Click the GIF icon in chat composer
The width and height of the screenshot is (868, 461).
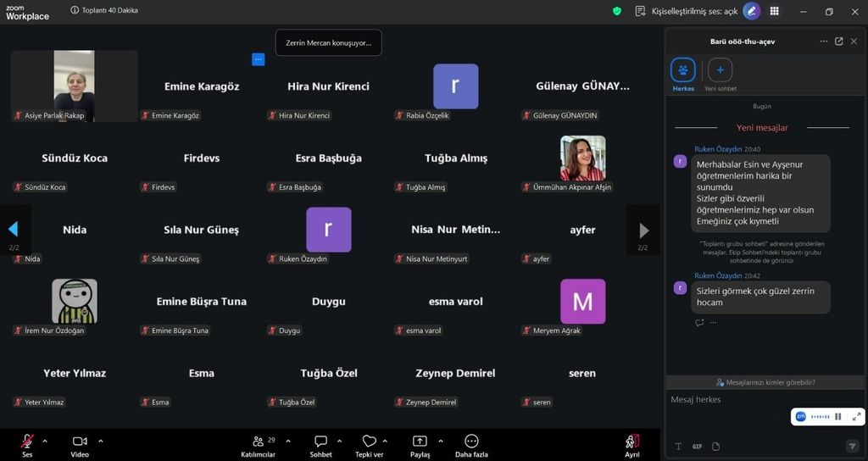[x=697, y=447]
